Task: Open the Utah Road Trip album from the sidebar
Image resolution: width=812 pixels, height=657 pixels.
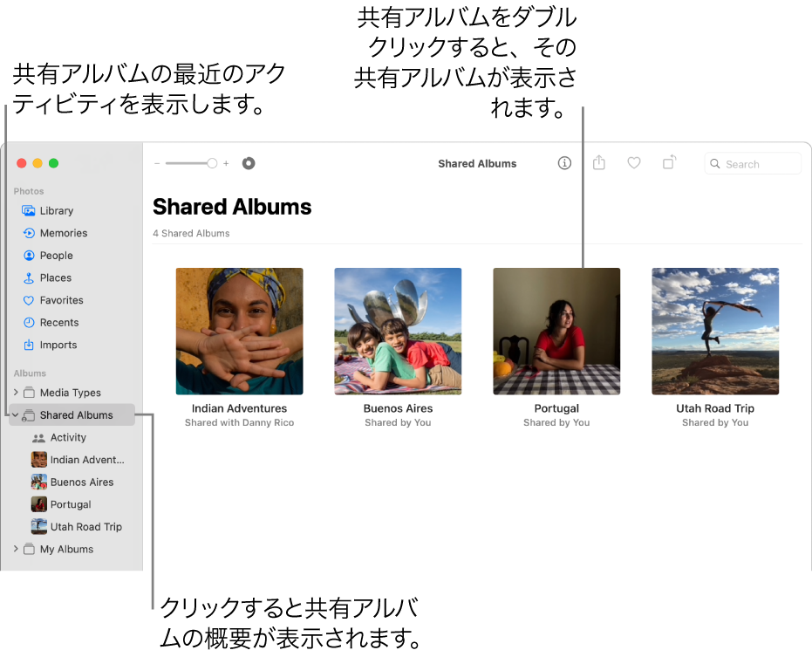Action: (x=87, y=526)
